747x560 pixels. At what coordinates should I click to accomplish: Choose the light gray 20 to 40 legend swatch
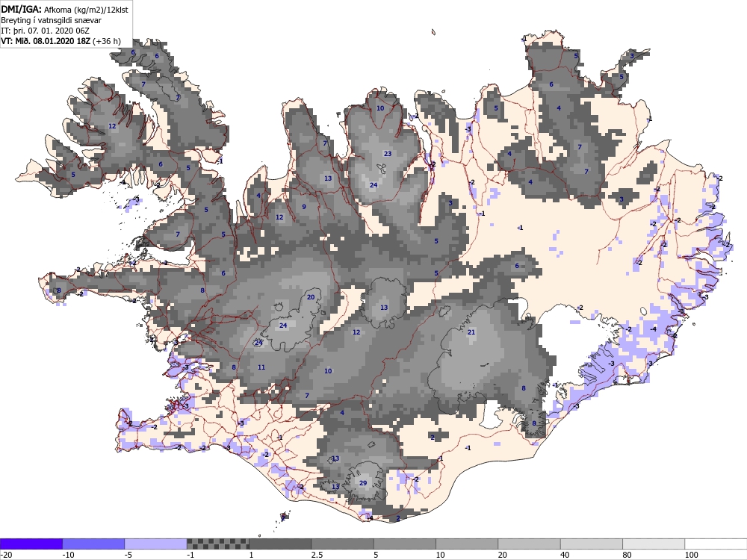pos(530,544)
